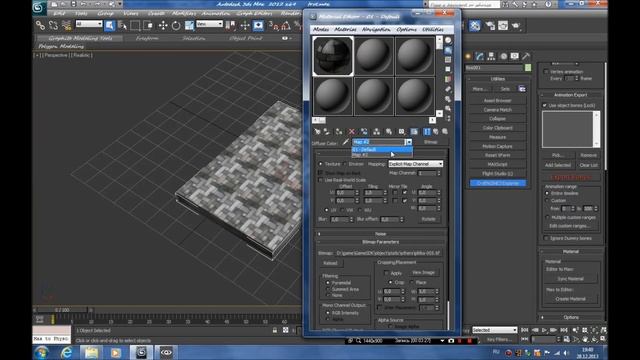Click the eyedropper Pick Material icon
The image size is (640, 360).
(x=346, y=142)
